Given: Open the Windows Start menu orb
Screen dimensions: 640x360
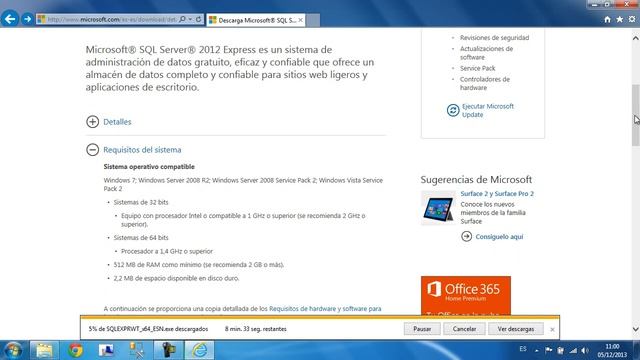Looking at the screenshot, I should click(x=13, y=350).
